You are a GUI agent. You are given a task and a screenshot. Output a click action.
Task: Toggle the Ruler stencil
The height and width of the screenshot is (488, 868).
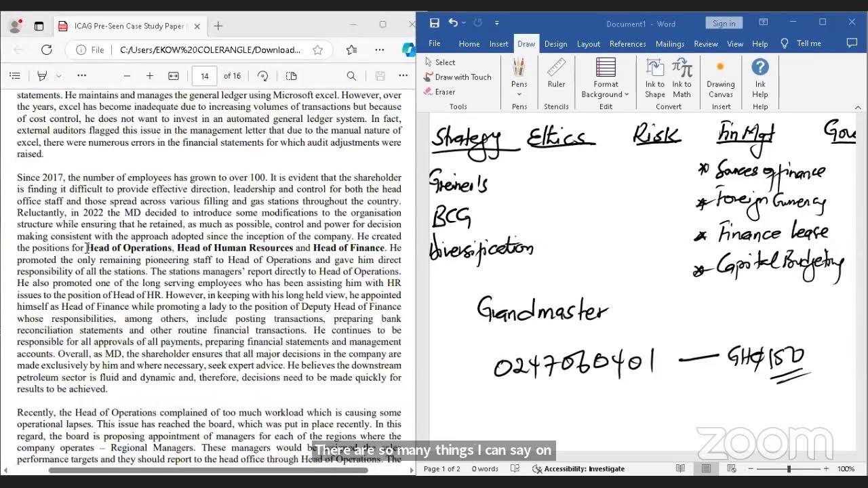[556, 73]
